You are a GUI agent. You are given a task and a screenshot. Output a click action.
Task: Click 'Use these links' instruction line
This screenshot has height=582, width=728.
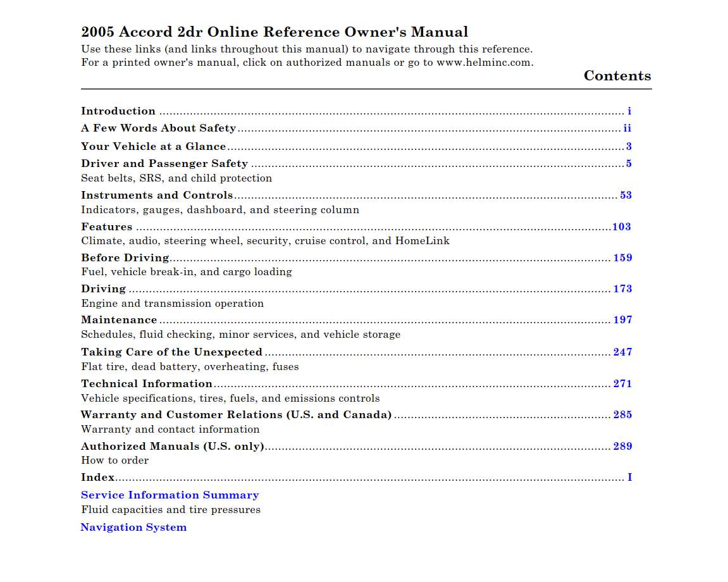coord(307,49)
